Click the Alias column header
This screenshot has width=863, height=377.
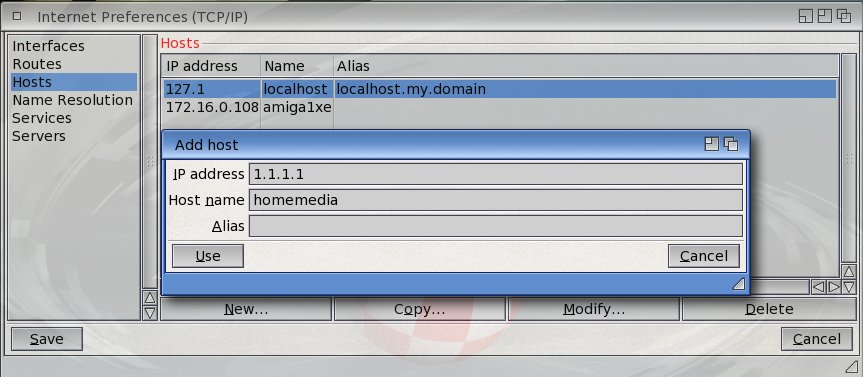point(586,66)
